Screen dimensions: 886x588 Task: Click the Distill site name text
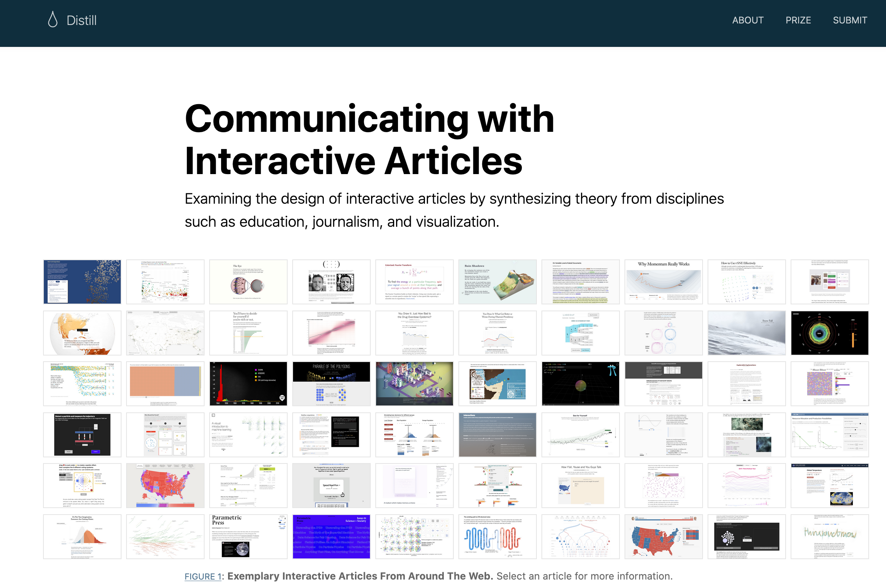(82, 20)
